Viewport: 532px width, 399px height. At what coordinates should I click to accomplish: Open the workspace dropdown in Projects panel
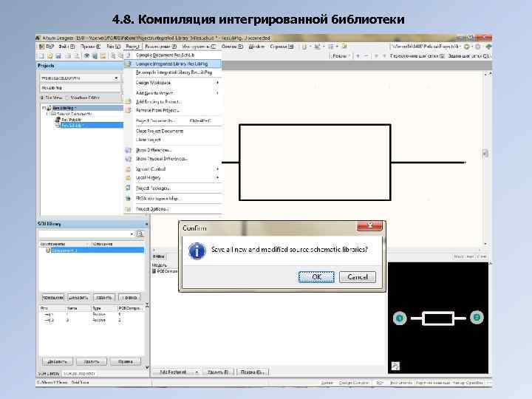[116, 78]
